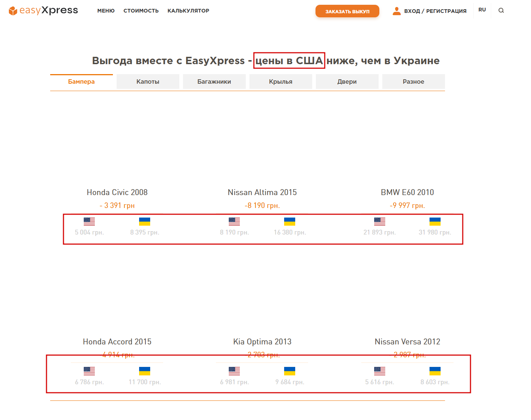
Task: Open the МЕНЮ navigation item
Action: coord(106,11)
